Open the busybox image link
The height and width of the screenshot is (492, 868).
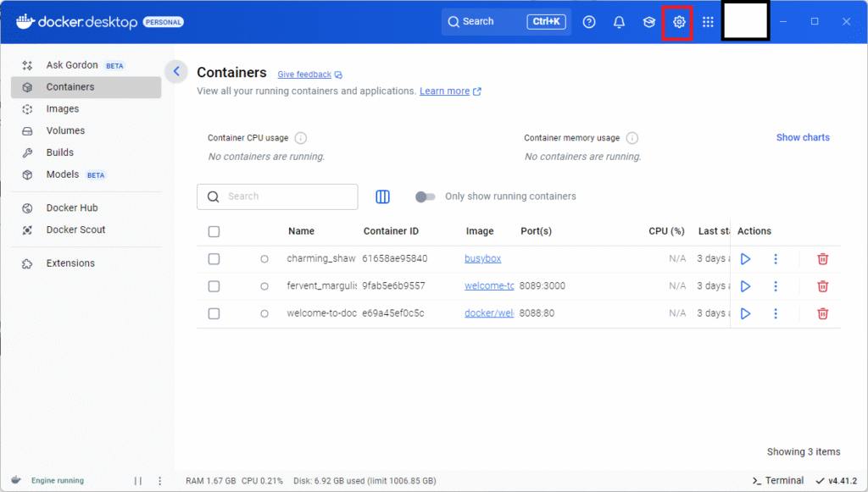click(x=482, y=259)
